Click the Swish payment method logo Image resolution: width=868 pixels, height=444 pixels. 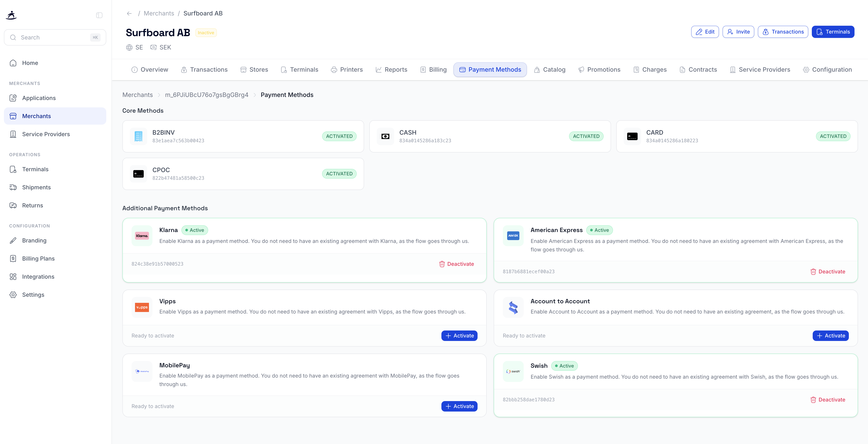(513, 371)
